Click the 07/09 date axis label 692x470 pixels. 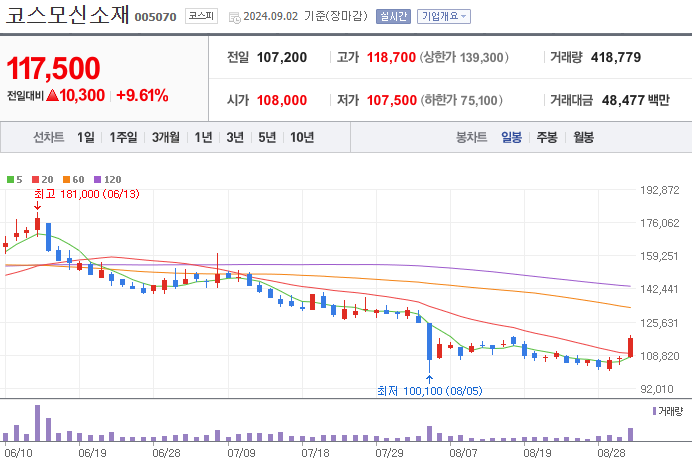241,453
